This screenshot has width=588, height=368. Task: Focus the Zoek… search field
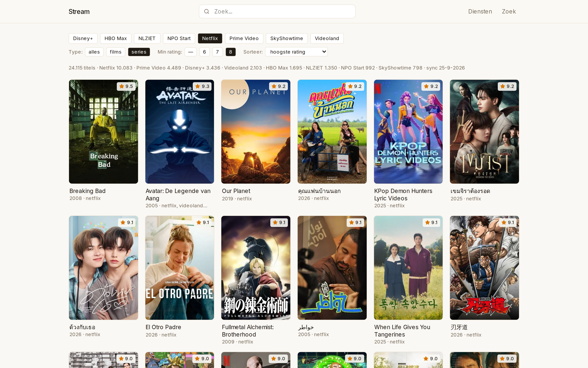click(x=277, y=11)
